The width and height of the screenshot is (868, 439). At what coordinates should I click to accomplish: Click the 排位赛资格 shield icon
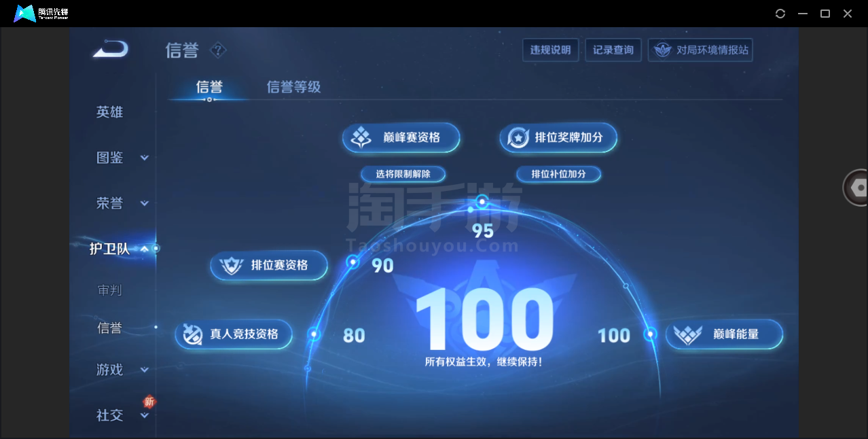point(232,266)
